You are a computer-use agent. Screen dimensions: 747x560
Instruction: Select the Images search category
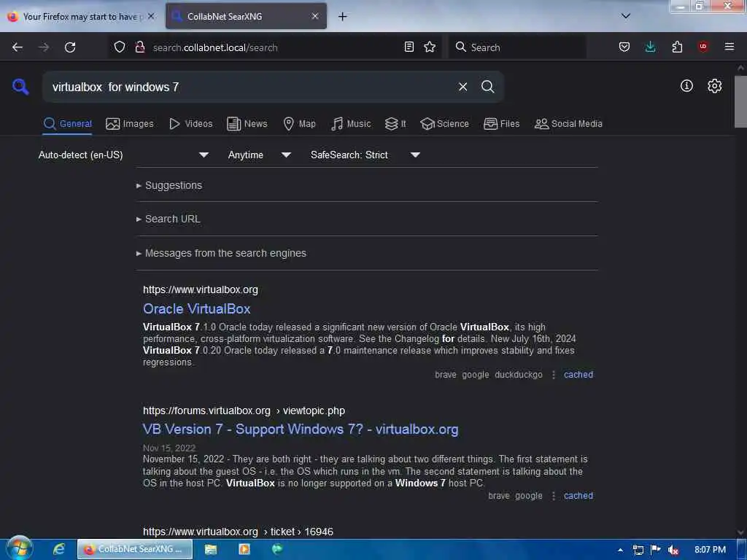point(130,124)
